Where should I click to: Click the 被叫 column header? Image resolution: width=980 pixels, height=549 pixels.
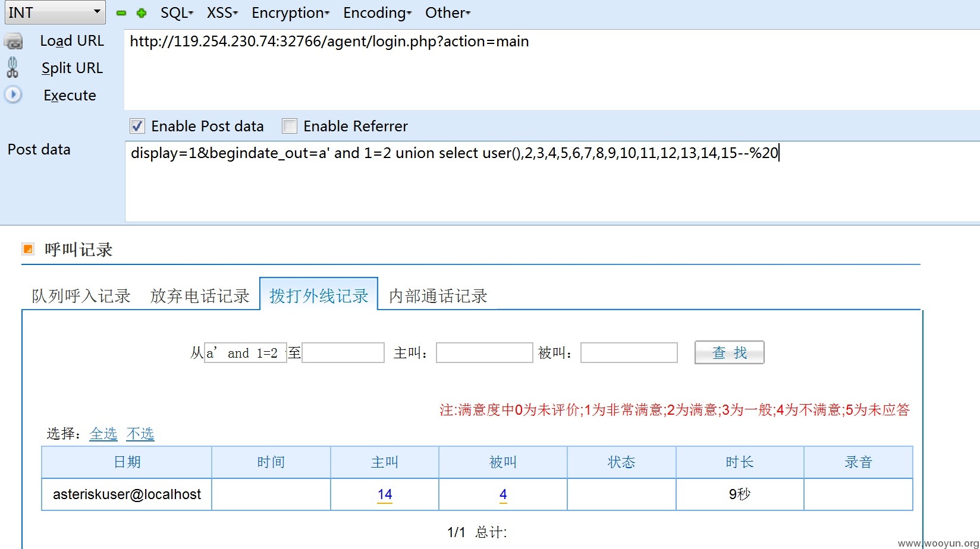(x=503, y=462)
